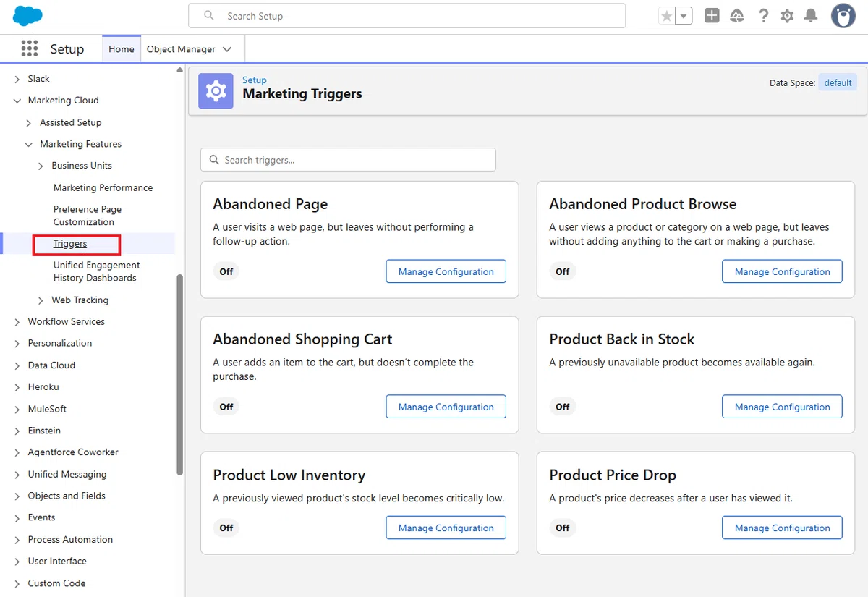Screen dimensions: 868x597
Task: Manage Configuration for Product Back in Stock
Action: tap(782, 407)
